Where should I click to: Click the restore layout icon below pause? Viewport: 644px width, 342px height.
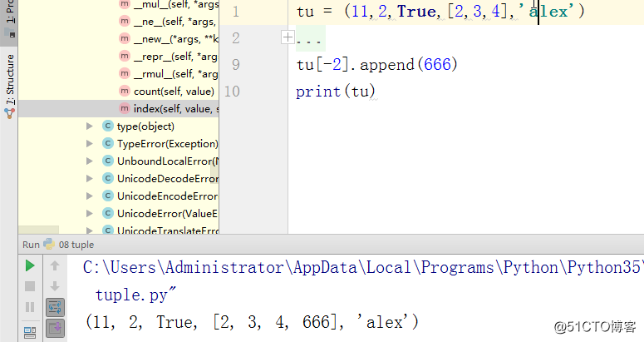point(30,332)
